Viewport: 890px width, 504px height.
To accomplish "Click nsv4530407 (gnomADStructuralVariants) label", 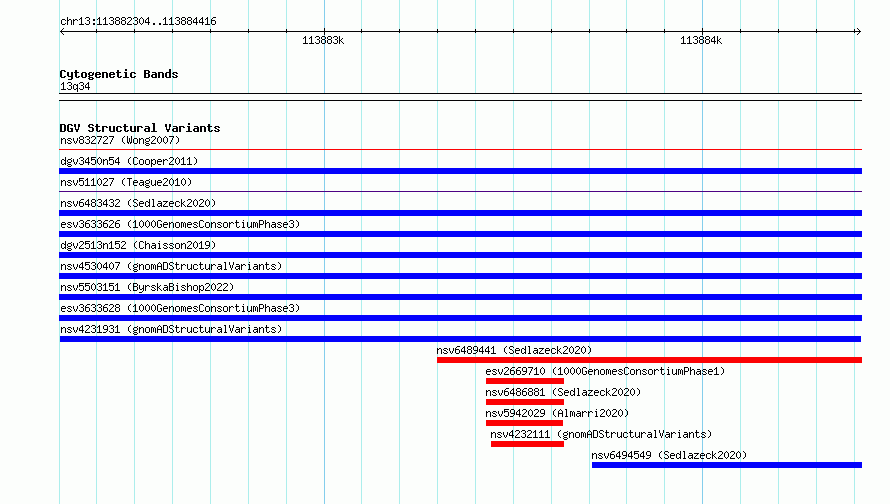I will coord(171,266).
